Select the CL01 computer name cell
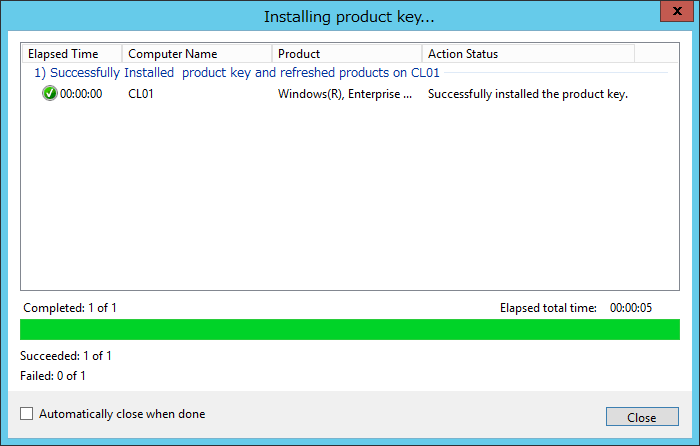The width and height of the screenshot is (700, 446). coord(141,94)
